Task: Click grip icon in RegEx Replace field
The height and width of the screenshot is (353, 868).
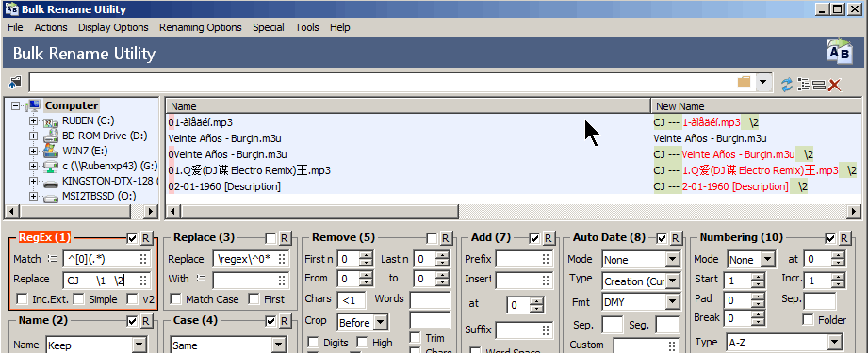Action: coord(143,280)
